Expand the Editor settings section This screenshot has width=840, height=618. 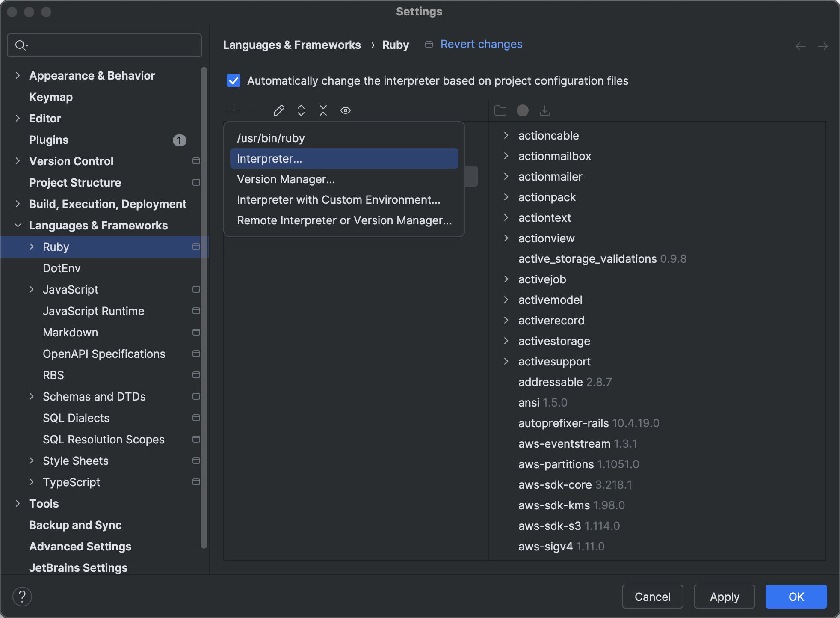pyautogui.click(x=18, y=118)
